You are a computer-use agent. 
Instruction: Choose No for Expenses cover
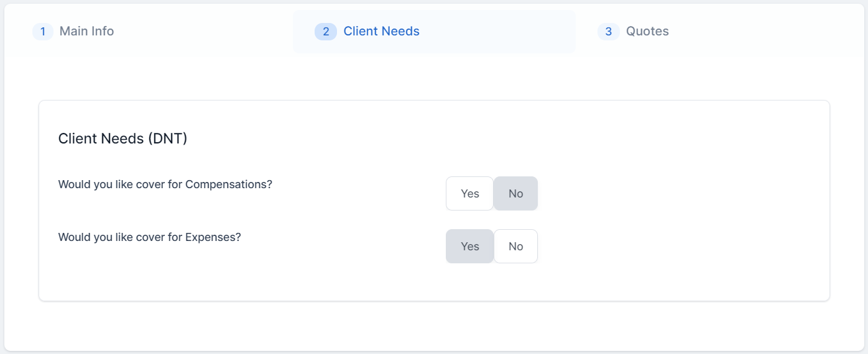point(515,247)
